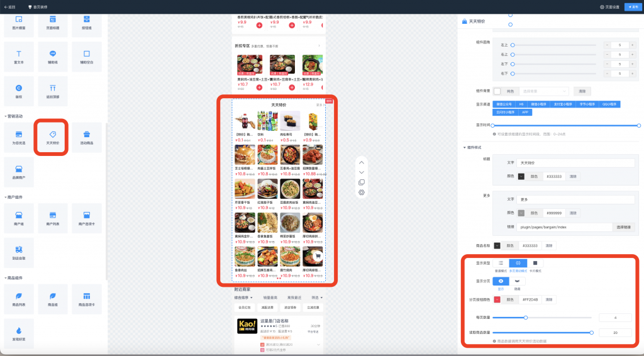Toggle the H5 display channel tag
Viewport: 644px width, 356px height.
coord(521,104)
